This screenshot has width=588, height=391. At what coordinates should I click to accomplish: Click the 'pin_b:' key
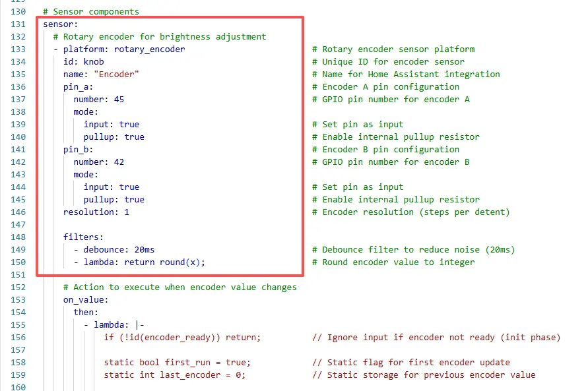(78, 149)
